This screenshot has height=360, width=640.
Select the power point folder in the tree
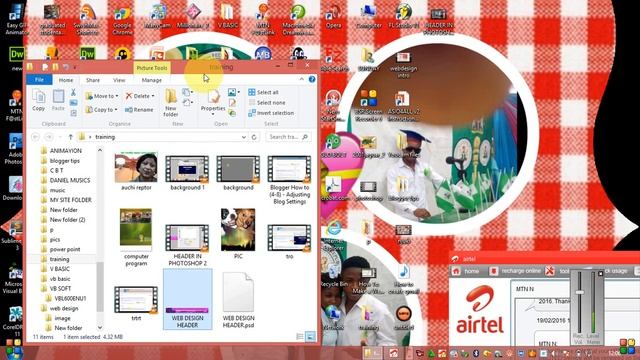coord(64,249)
